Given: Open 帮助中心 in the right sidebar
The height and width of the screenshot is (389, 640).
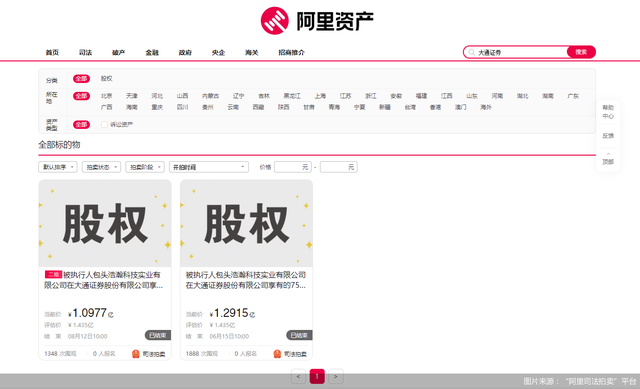Looking at the screenshot, I should coord(608,112).
